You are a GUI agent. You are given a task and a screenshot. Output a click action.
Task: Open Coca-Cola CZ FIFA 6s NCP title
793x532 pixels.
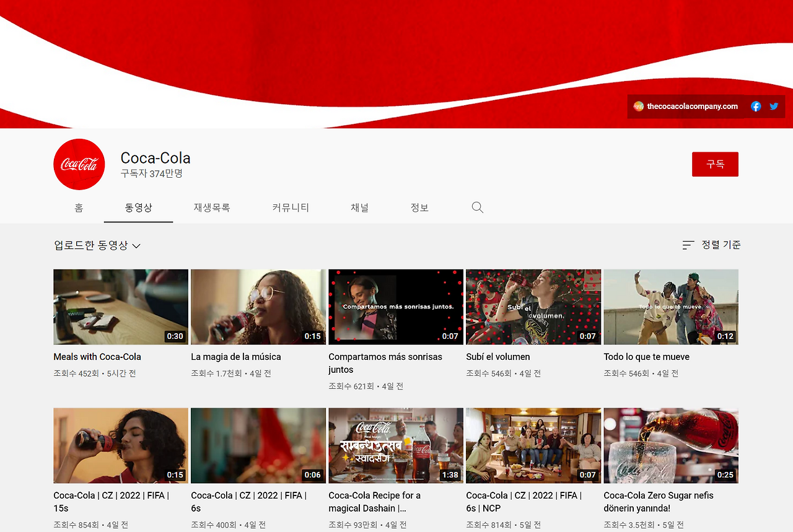pyautogui.click(x=524, y=502)
